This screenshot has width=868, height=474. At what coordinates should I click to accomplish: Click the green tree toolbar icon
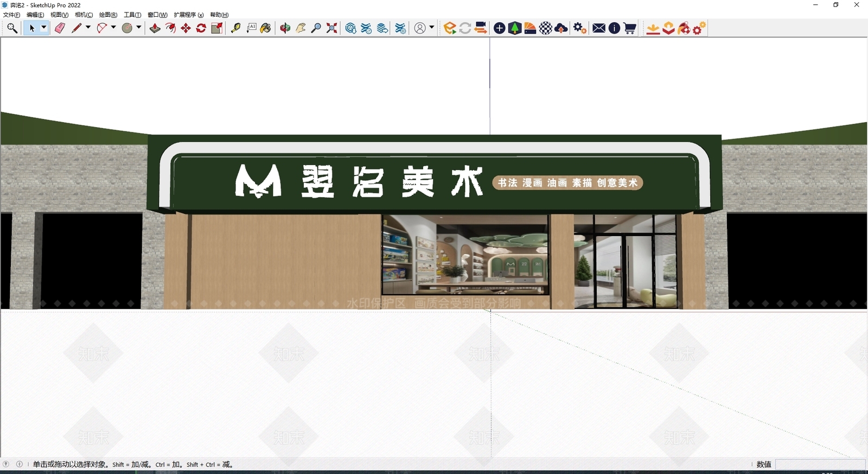tap(515, 28)
